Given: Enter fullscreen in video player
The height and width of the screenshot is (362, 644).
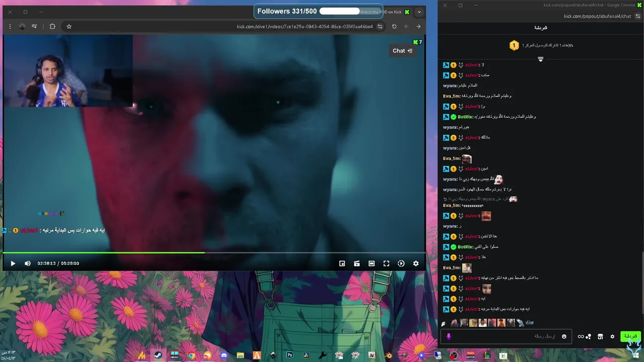Looking at the screenshot, I should [386, 263].
